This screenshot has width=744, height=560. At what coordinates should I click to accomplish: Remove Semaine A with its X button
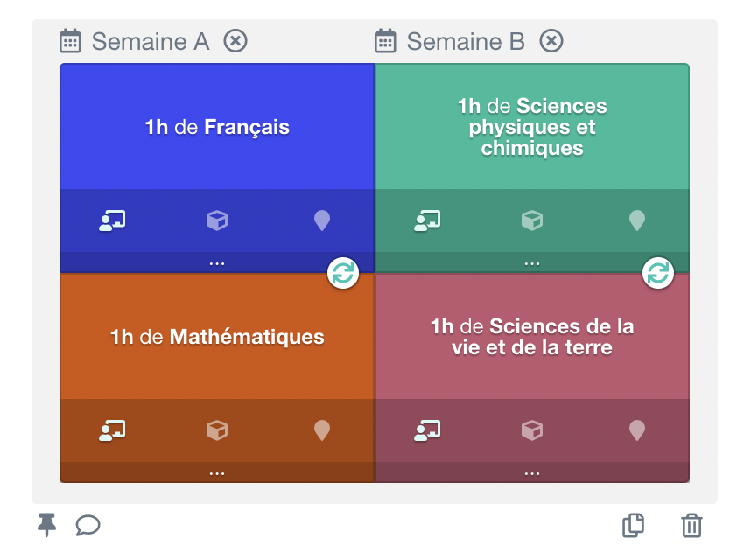point(235,41)
